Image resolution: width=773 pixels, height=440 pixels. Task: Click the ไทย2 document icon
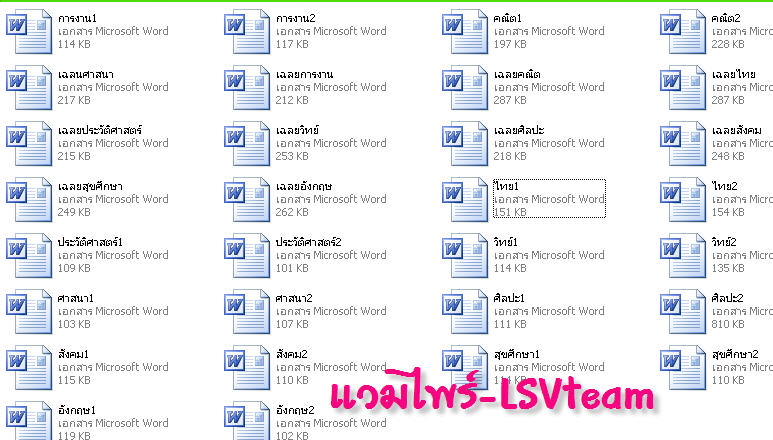[682, 200]
